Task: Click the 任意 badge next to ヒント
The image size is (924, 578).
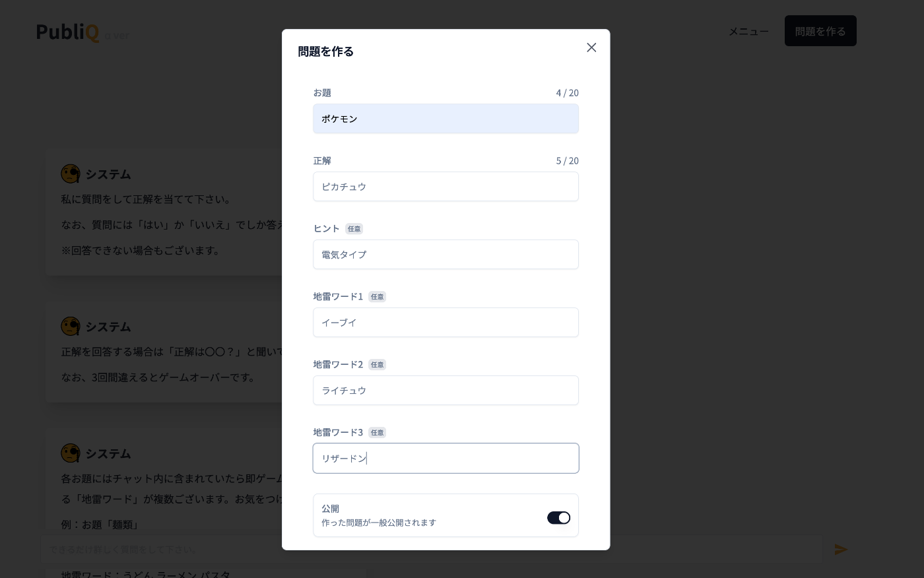Action: tap(354, 229)
